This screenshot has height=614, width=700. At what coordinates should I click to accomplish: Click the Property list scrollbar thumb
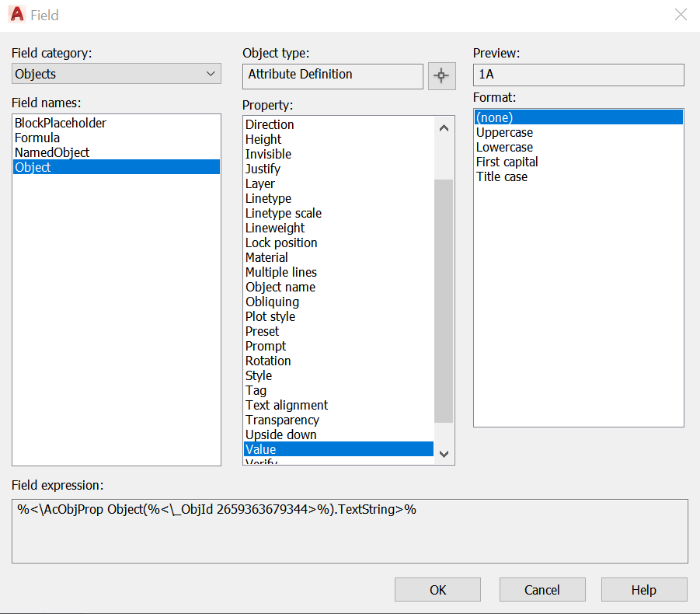(x=444, y=301)
